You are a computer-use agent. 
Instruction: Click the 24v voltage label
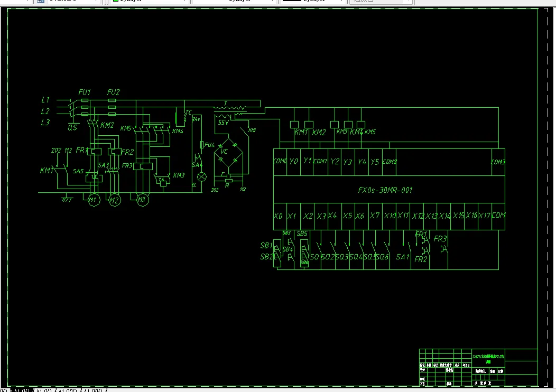tap(196, 119)
